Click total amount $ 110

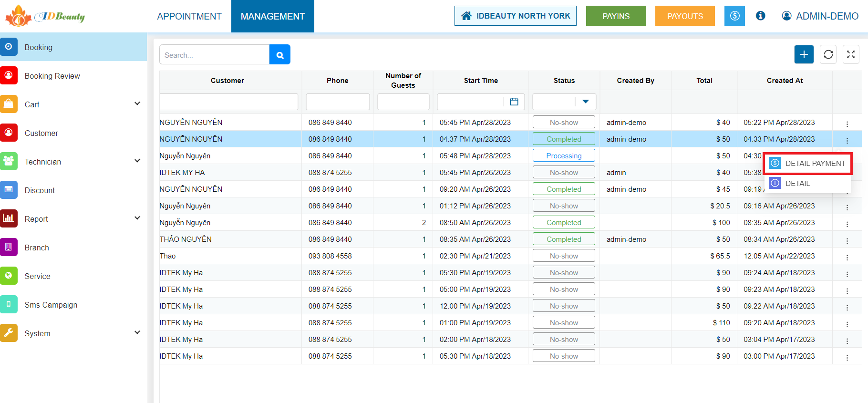click(722, 322)
